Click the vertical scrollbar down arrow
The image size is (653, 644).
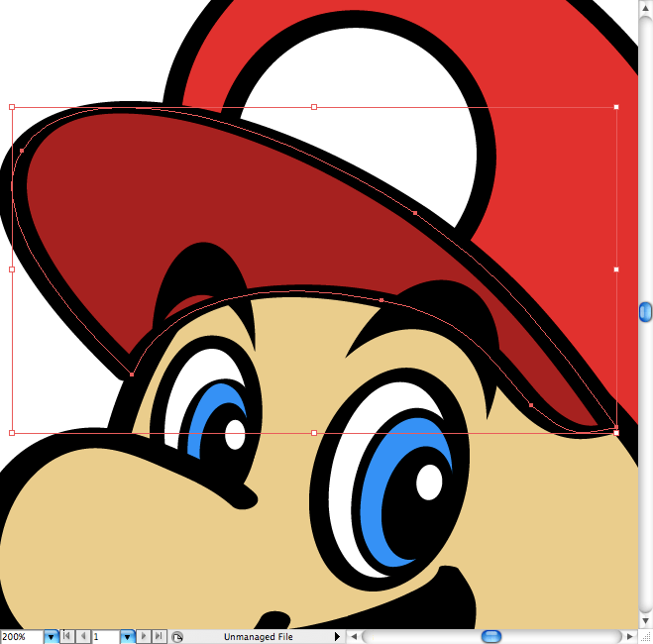[645, 621]
